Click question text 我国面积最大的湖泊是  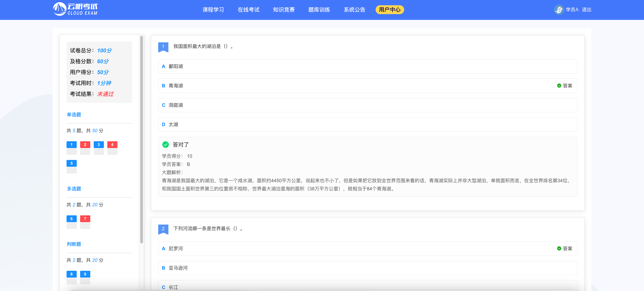tap(203, 46)
